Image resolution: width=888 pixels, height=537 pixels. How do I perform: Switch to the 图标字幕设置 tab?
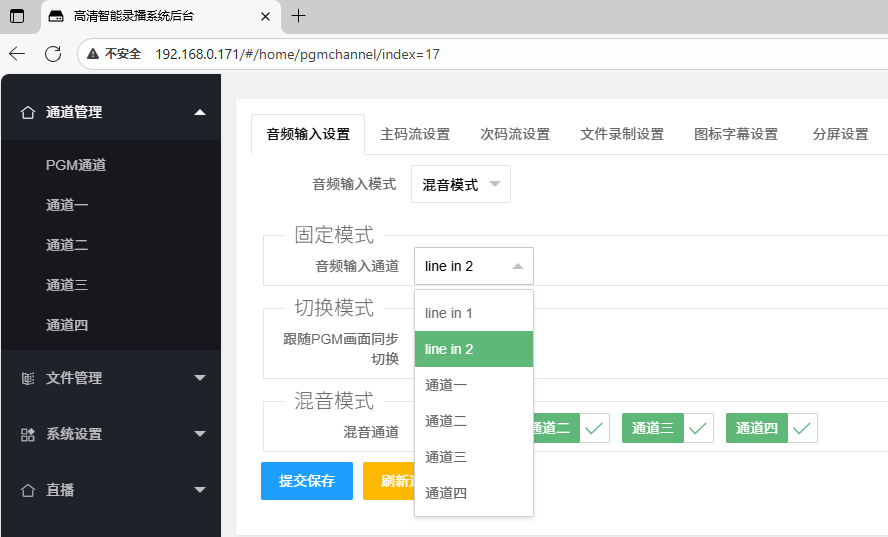[736, 134]
